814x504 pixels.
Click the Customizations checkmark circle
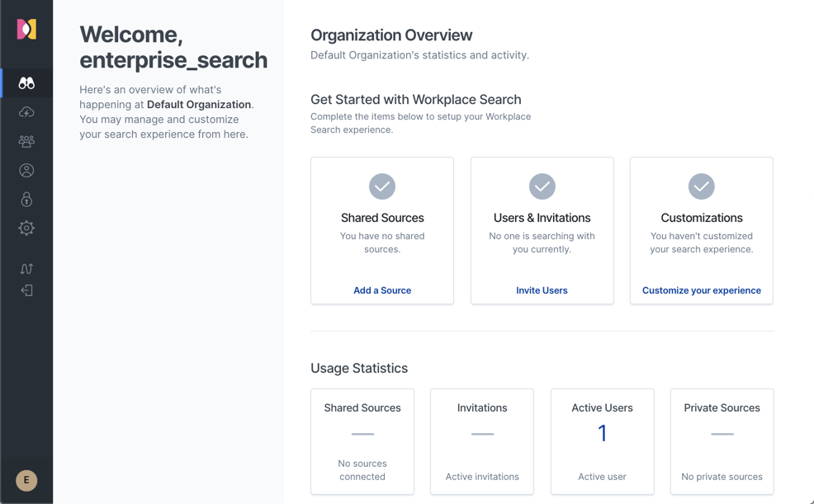click(x=702, y=186)
